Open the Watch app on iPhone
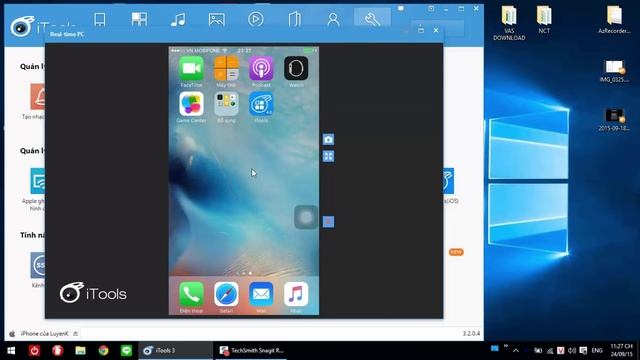The height and width of the screenshot is (360, 640). point(296,69)
